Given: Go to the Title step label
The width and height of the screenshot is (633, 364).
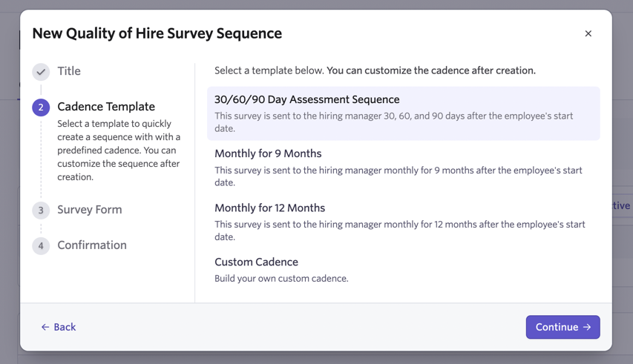Looking at the screenshot, I should (69, 71).
